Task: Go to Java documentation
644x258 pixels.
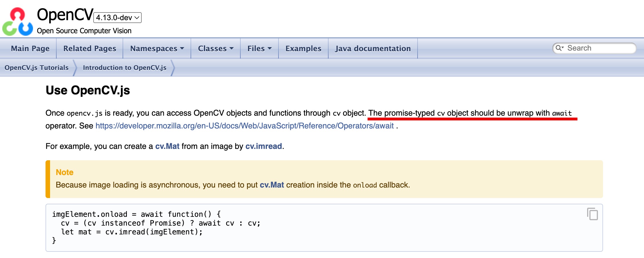Action: pos(373,49)
